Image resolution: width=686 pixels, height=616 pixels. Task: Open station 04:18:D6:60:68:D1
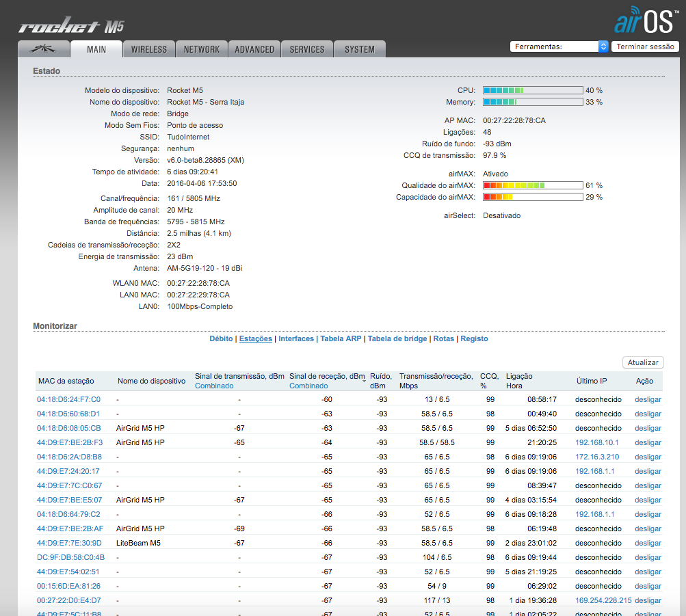click(68, 414)
